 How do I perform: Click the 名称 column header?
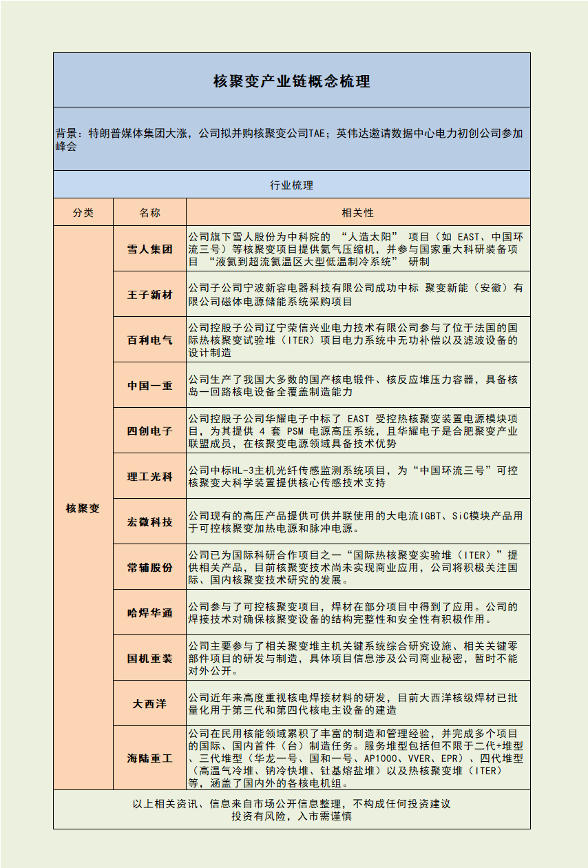pos(149,213)
